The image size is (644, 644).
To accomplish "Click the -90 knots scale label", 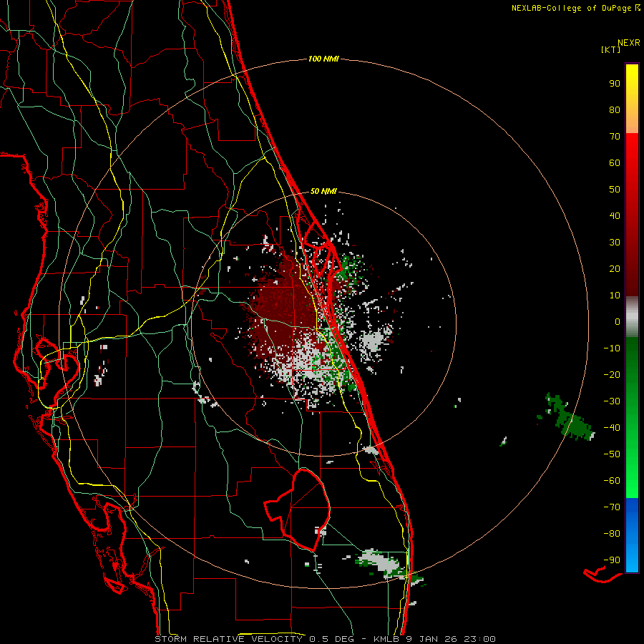I will (612, 560).
